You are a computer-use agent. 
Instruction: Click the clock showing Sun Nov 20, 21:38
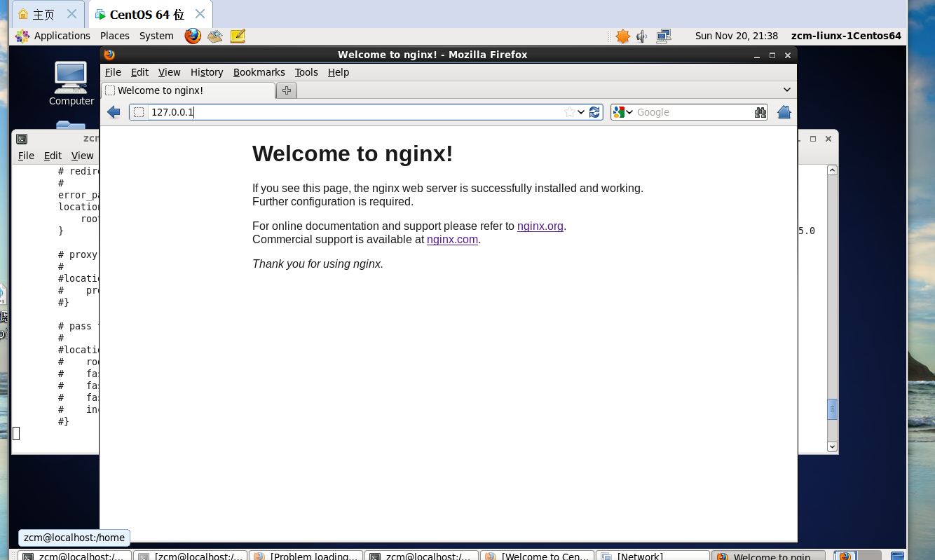[737, 36]
